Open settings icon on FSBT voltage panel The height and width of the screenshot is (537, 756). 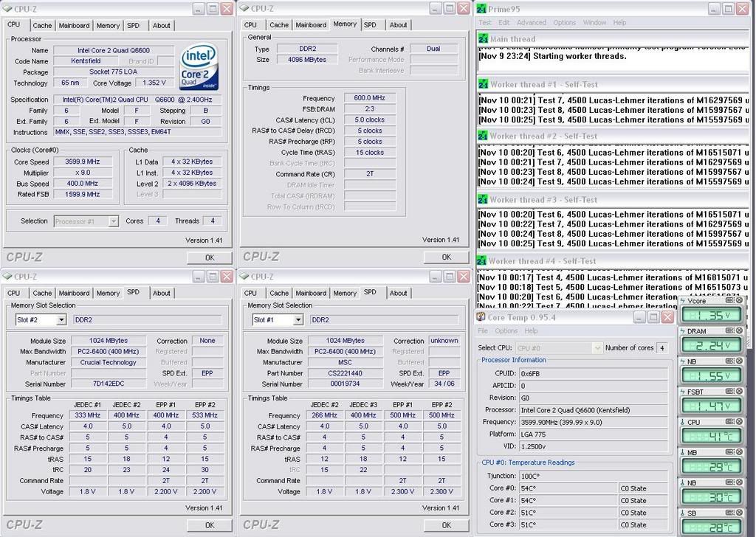pos(730,391)
